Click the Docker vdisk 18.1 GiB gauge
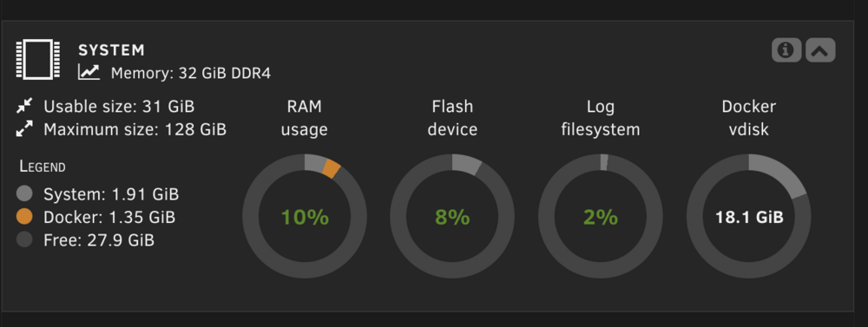Image resolution: width=868 pixels, height=327 pixels. click(x=749, y=216)
